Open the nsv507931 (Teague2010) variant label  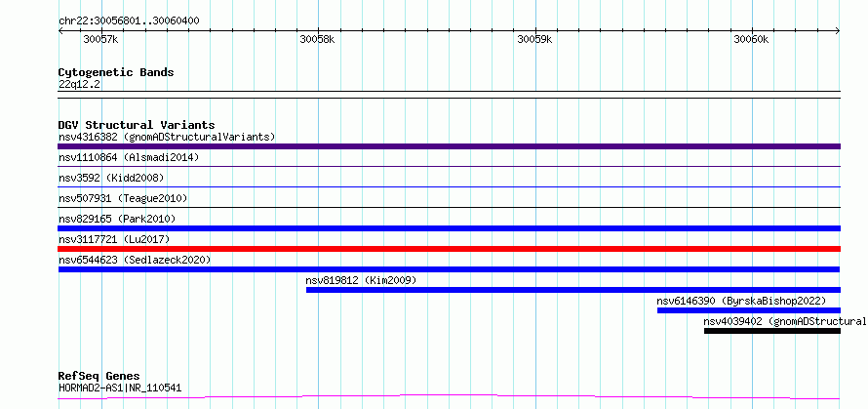pos(123,198)
